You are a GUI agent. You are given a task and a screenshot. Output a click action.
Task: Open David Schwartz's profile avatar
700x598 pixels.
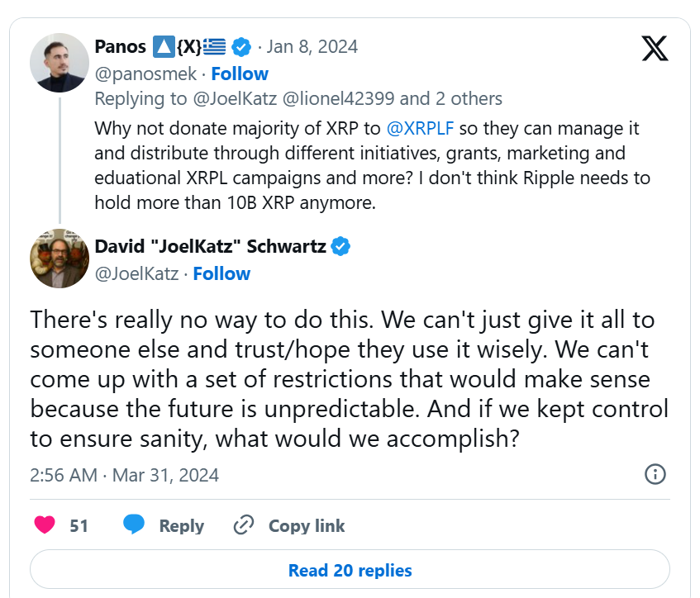coord(60,258)
